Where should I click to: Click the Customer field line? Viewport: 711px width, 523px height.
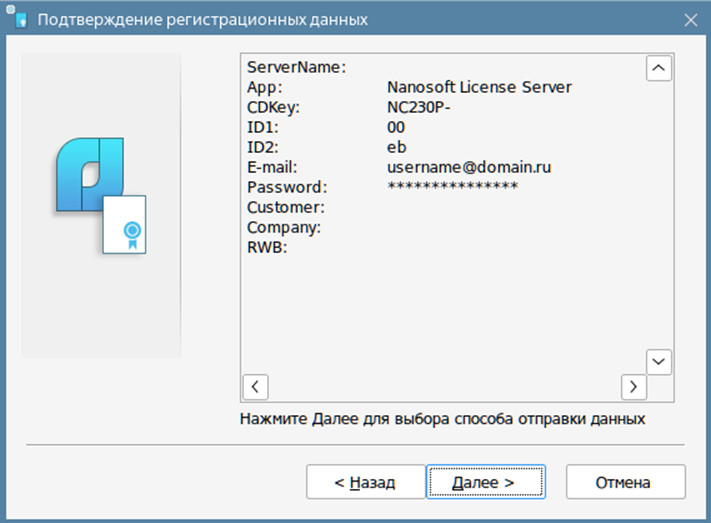point(286,207)
